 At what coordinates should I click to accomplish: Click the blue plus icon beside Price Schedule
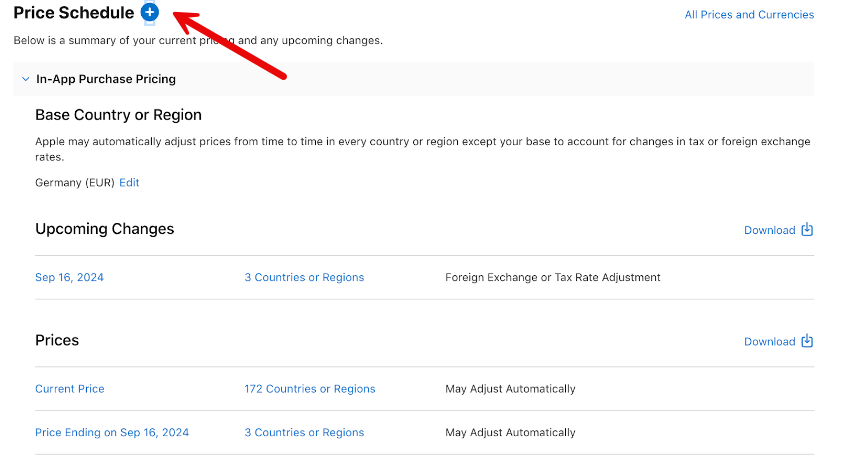coord(150,12)
